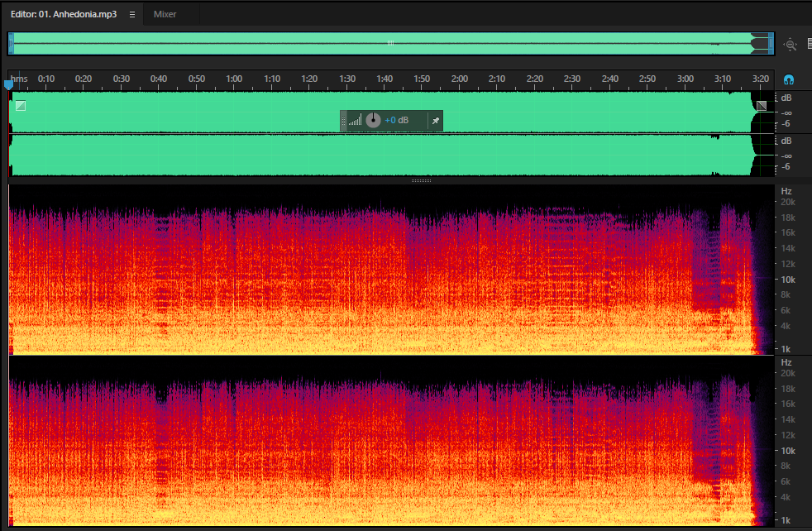Switch to the Mixer tab
Screen dimensions: 812x531
point(165,14)
